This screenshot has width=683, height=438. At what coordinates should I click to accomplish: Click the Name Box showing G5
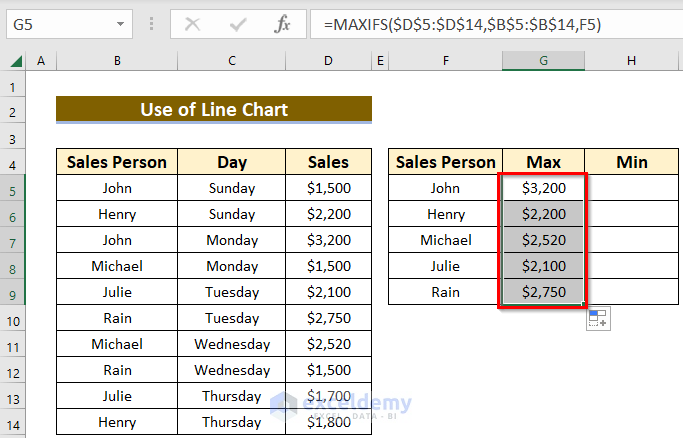point(60,24)
